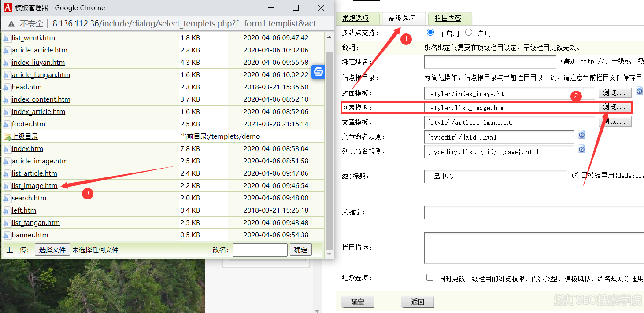Click the blue floating sync icon
This screenshot has width=644, height=313.
coord(318,72)
